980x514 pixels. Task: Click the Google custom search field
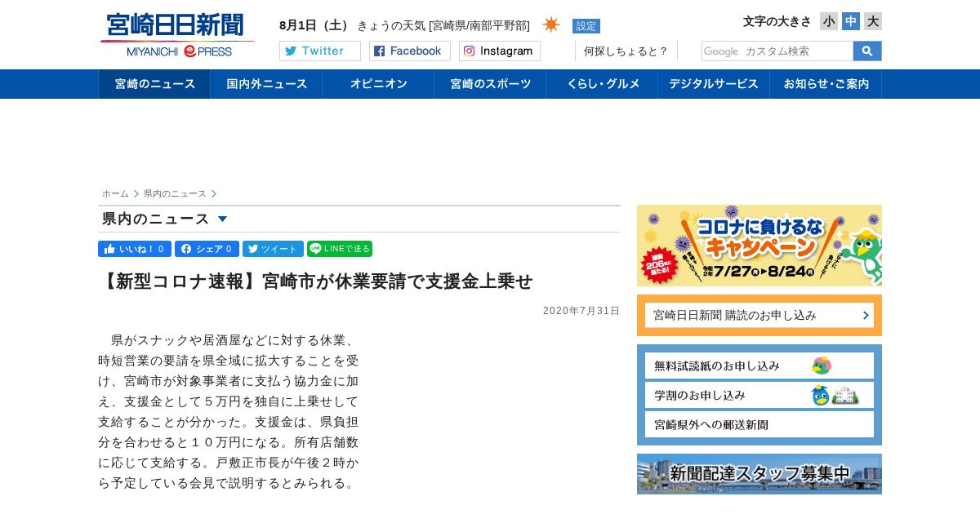(x=777, y=51)
